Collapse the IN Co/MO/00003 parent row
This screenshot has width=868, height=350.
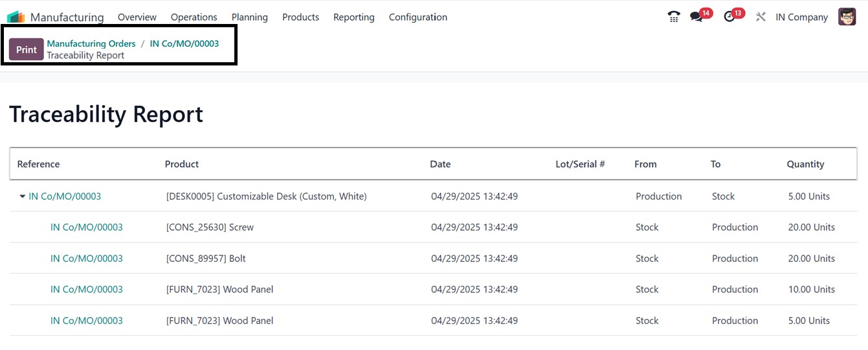pyautogui.click(x=23, y=196)
